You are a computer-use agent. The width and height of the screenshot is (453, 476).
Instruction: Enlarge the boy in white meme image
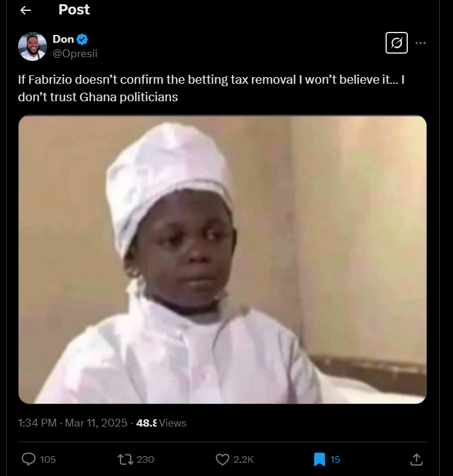pos(222,260)
